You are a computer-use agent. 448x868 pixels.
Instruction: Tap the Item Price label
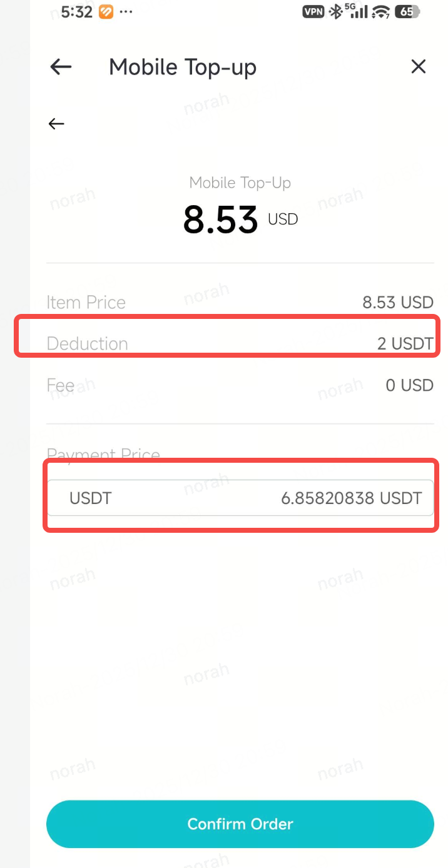point(86,303)
